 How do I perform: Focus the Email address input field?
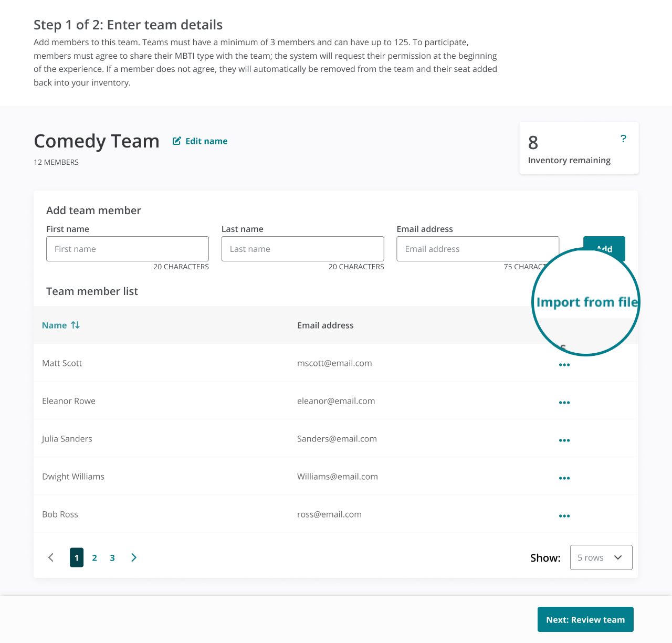(x=478, y=249)
